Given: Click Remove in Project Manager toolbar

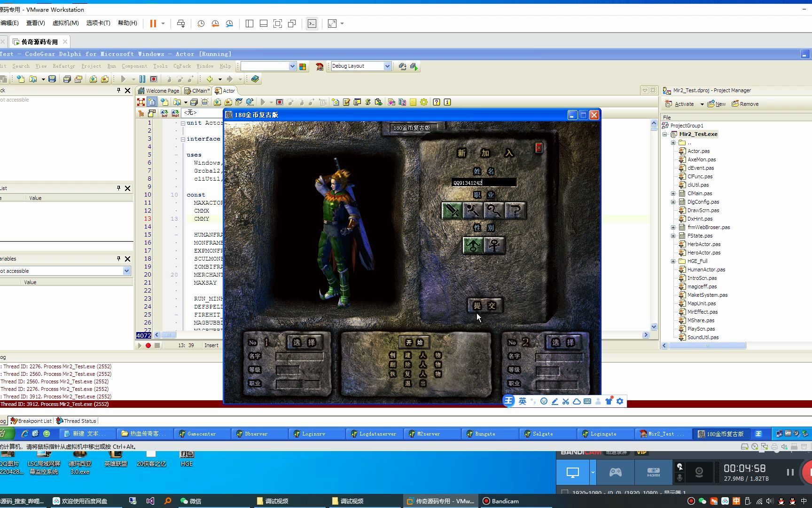Looking at the screenshot, I should (x=745, y=104).
